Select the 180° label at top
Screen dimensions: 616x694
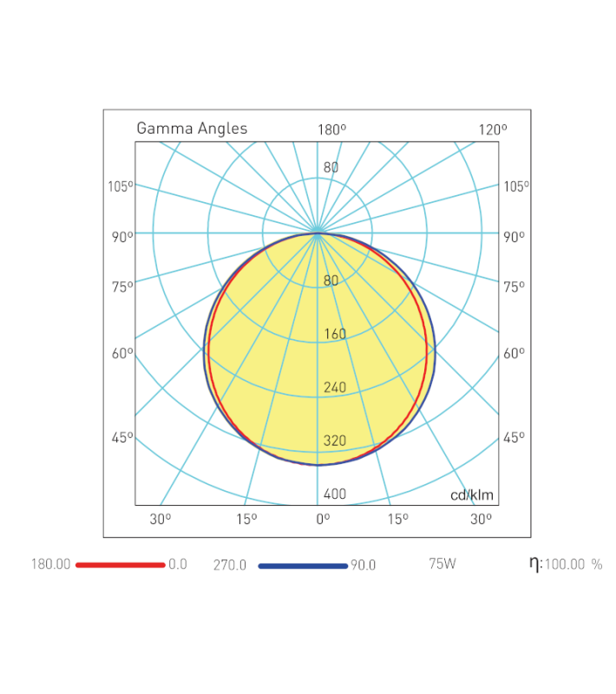coord(331,129)
